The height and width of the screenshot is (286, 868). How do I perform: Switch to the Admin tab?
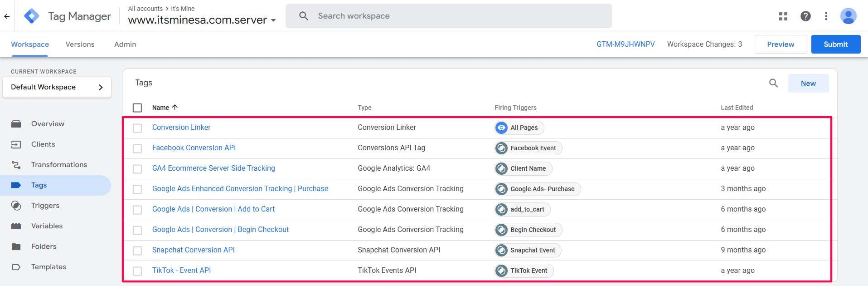[125, 44]
